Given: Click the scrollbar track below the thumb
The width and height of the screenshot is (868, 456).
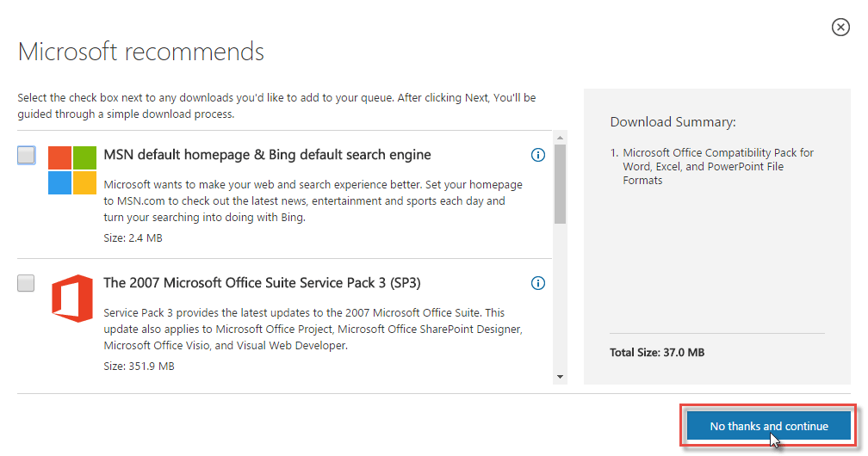Looking at the screenshot, I should [561, 297].
